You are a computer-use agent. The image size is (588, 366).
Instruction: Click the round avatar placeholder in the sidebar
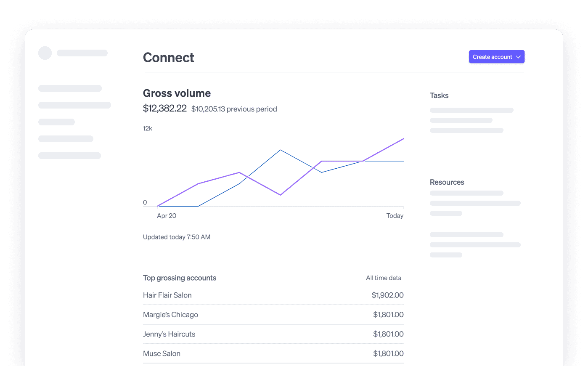(x=45, y=53)
